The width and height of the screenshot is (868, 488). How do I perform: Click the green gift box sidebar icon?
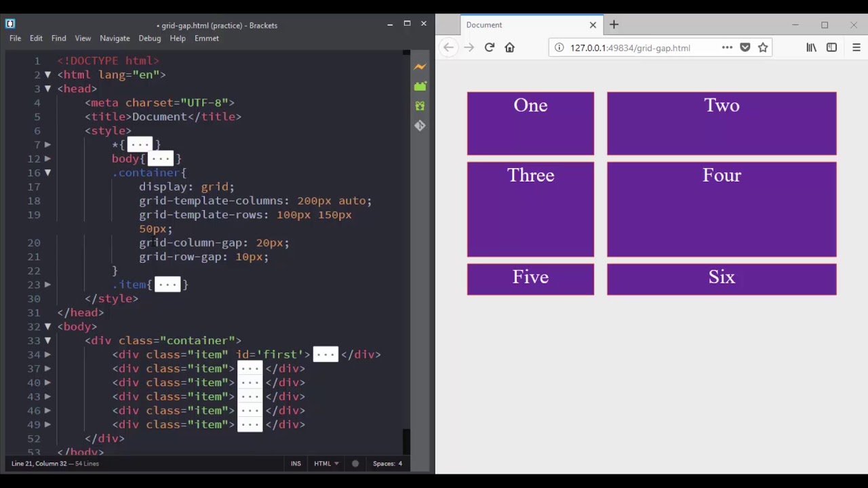[x=420, y=106]
